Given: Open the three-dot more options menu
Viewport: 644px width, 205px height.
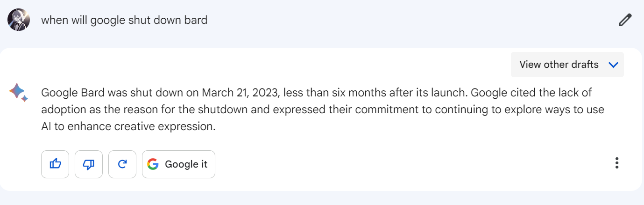Looking at the screenshot, I should pyautogui.click(x=617, y=163).
